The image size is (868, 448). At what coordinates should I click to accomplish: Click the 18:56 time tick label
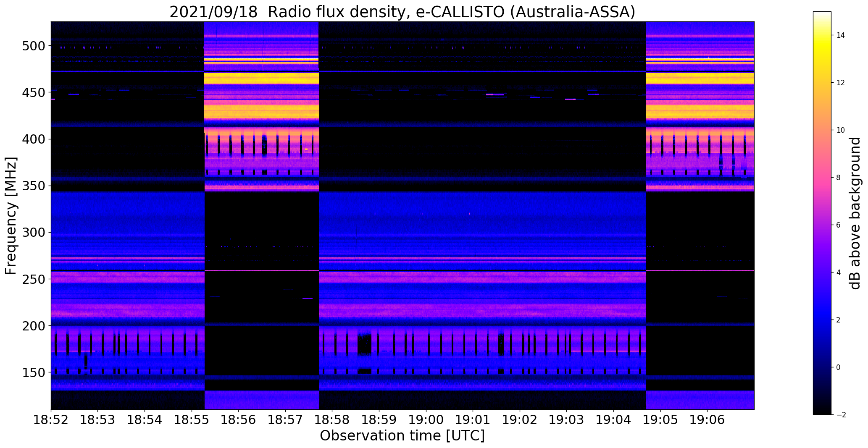pyautogui.click(x=239, y=419)
